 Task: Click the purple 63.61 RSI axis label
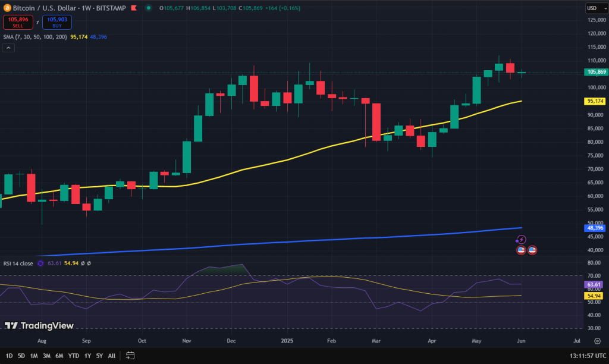tap(594, 285)
